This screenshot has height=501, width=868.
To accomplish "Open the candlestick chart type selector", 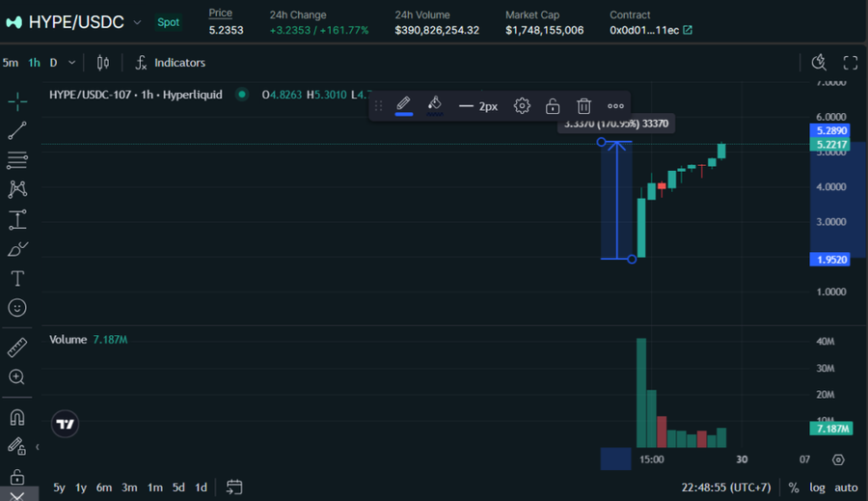I will coord(103,63).
